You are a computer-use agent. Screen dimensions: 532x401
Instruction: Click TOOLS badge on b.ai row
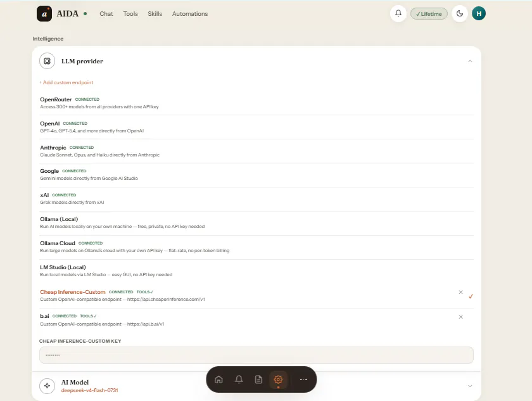point(88,316)
